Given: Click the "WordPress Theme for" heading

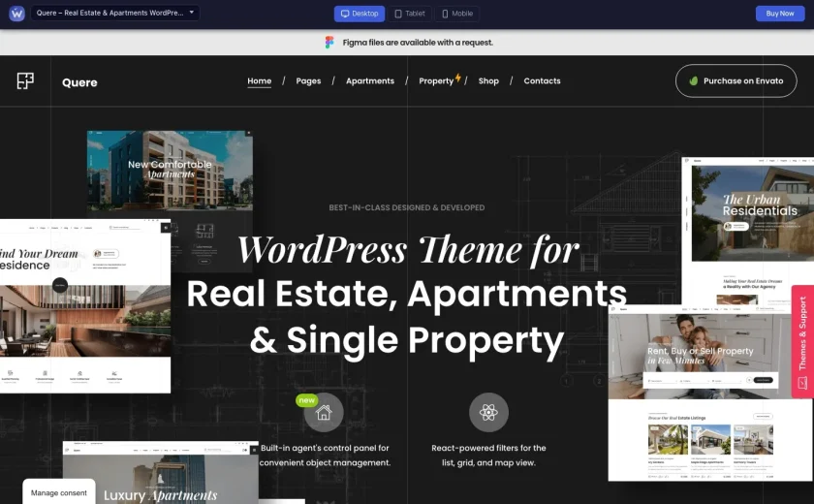Looking at the screenshot, I should point(408,250).
